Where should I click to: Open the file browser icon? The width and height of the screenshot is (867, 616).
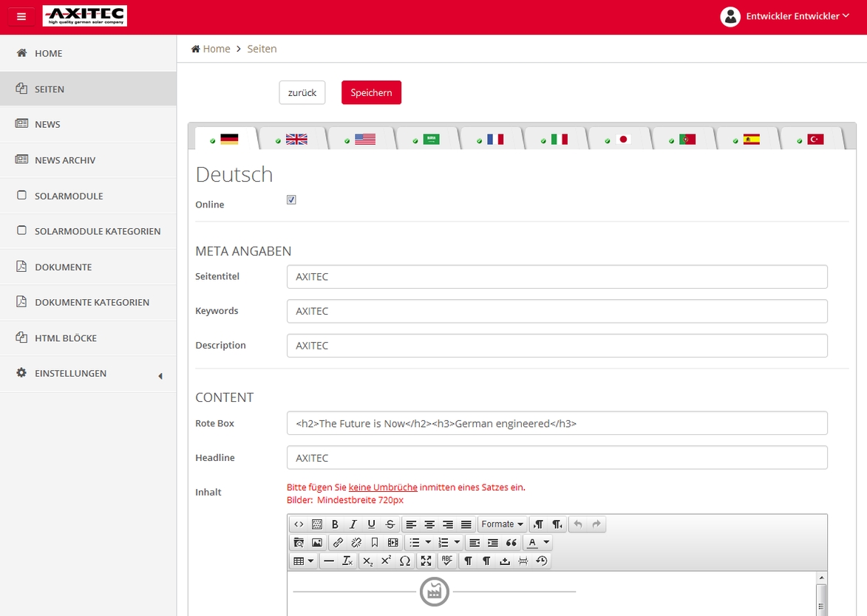299,543
